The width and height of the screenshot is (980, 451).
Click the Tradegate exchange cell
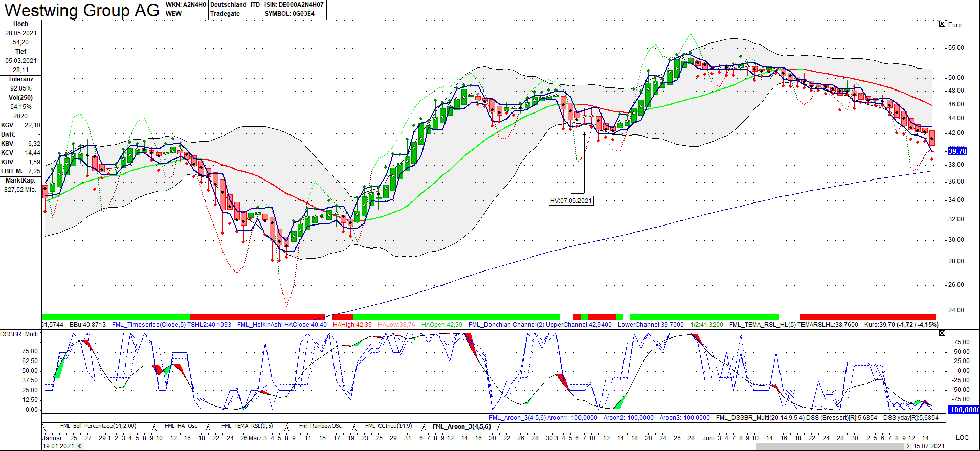(225, 14)
